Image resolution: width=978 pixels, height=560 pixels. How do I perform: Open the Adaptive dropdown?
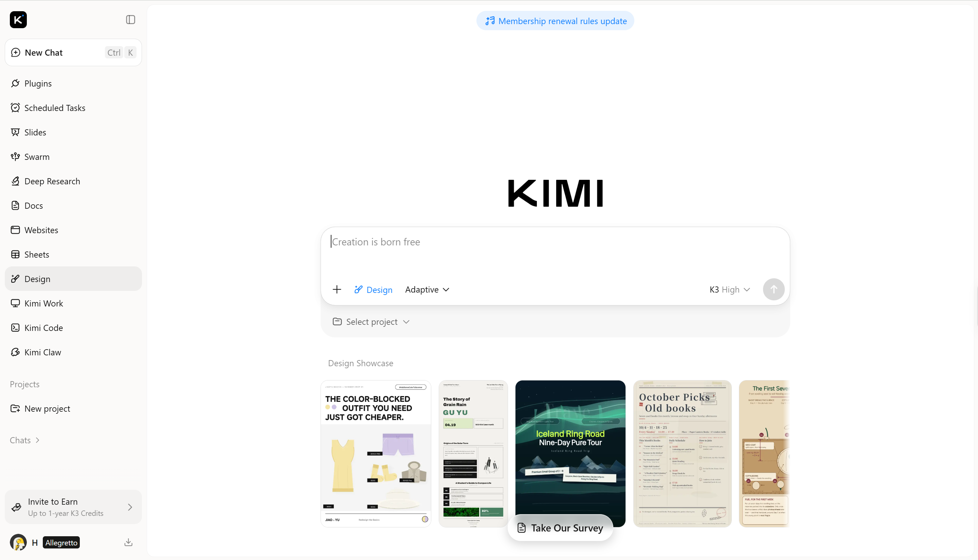coord(427,290)
